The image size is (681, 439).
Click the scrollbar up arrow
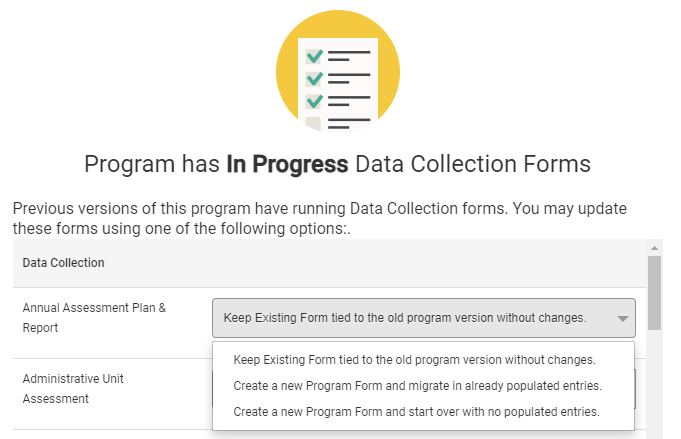(x=654, y=248)
